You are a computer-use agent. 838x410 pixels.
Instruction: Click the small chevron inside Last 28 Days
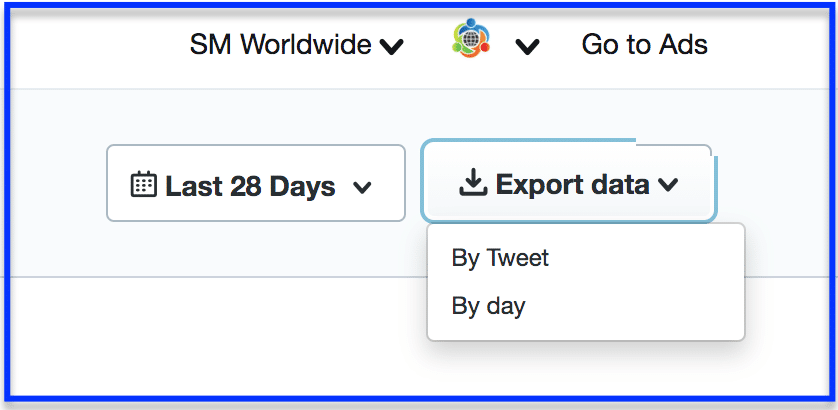click(362, 188)
